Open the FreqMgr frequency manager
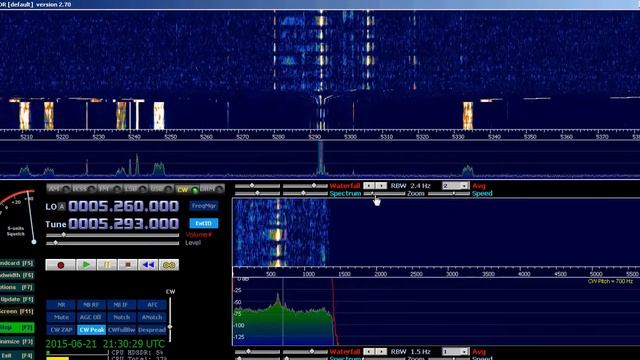 pyautogui.click(x=204, y=206)
